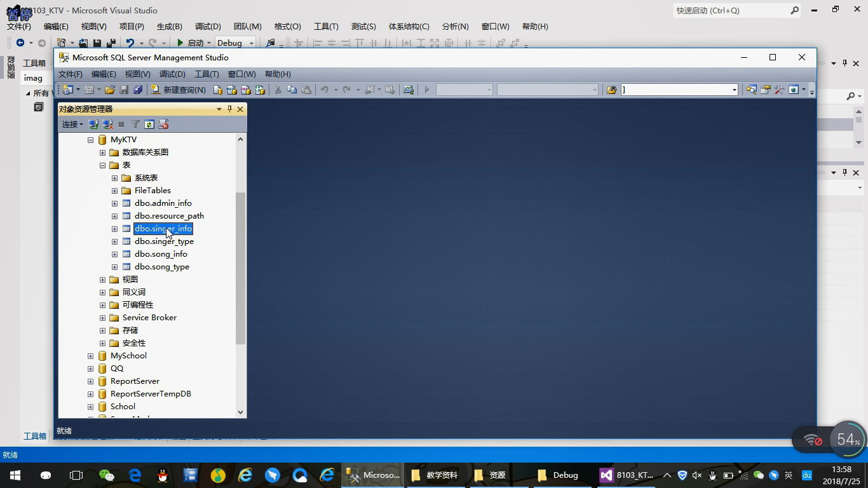The height and width of the screenshot is (488, 868).
Task: Expand the MySchool database
Action: [x=90, y=356]
